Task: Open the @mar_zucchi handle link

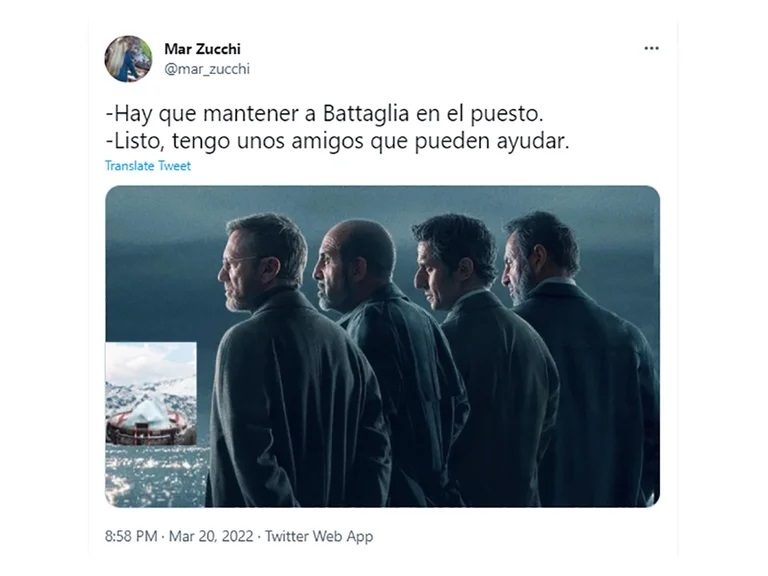Action: point(207,69)
